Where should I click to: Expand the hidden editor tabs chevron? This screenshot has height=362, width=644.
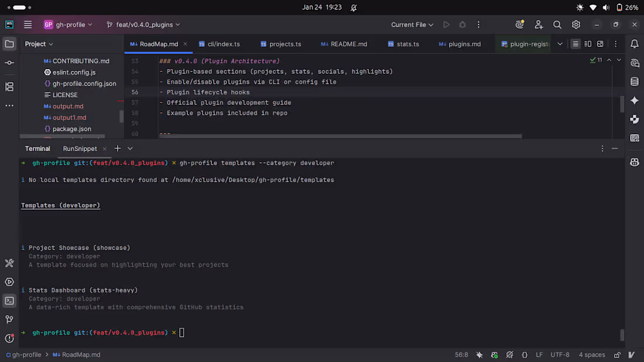point(560,43)
